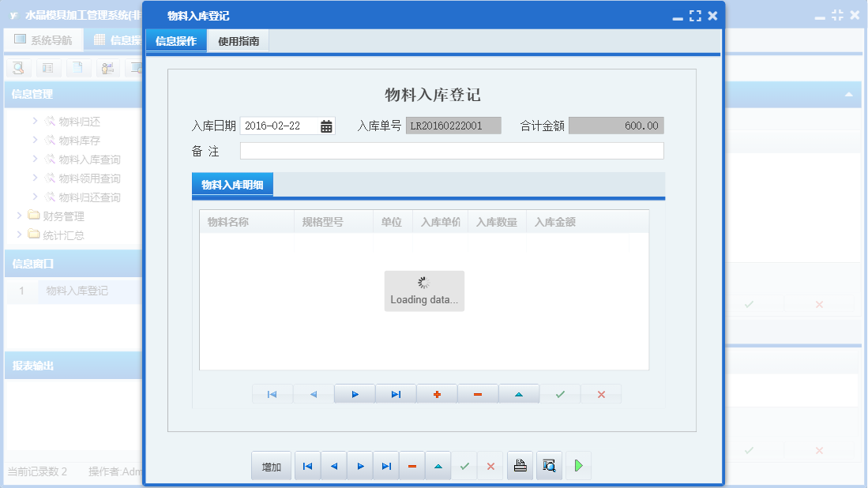Jump to first record with the detail navigation icon
868x488 pixels.
(272, 393)
